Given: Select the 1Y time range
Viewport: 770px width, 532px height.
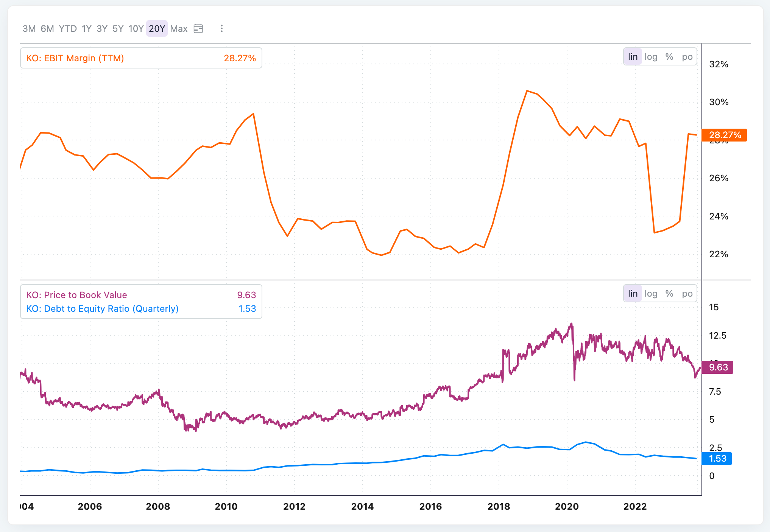Looking at the screenshot, I should [x=87, y=29].
